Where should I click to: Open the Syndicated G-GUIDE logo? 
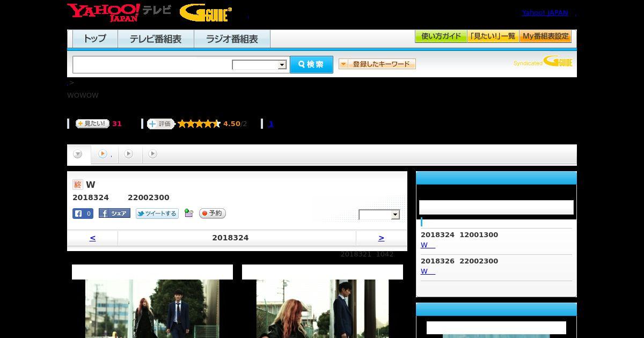pos(543,61)
